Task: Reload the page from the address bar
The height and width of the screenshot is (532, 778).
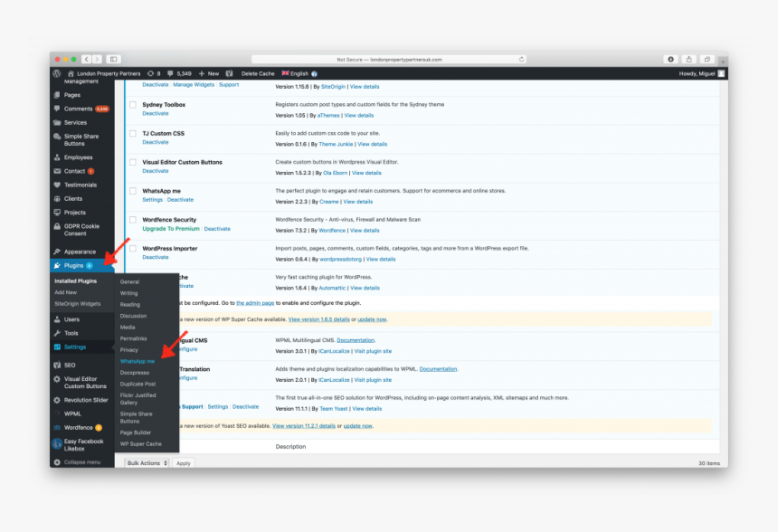Action: point(521,59)
